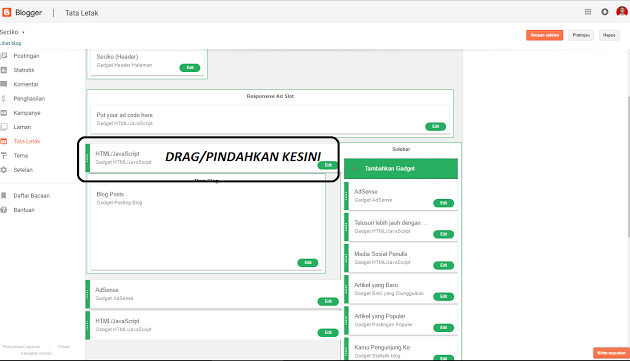Click the Setelan gear icon
Image resolution: width=630 pixels, height=361 pixels.
click(x=4, y=170)
